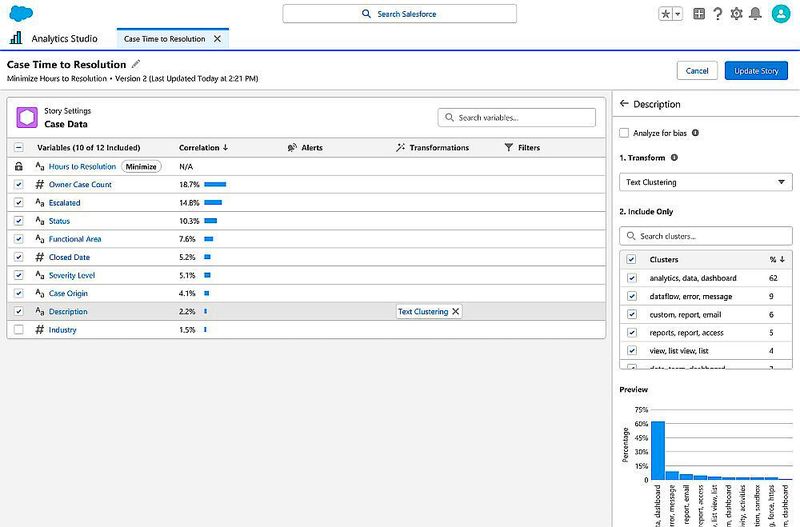The width and height of the screenshot is (800, 527).
Task: Check the Industry variable checkbox
Action: (19, 330)
